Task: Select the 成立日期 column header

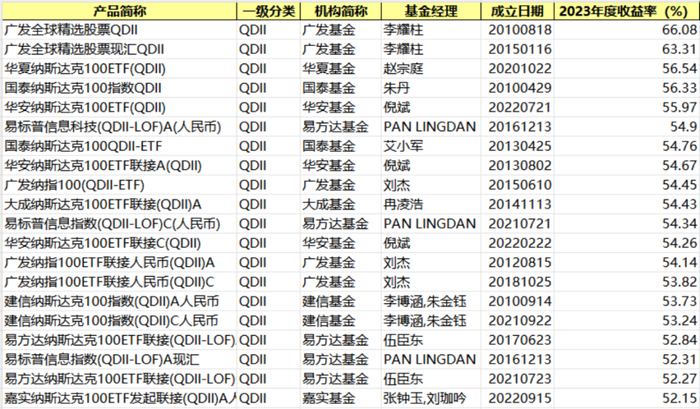Action: coord(517,11)
